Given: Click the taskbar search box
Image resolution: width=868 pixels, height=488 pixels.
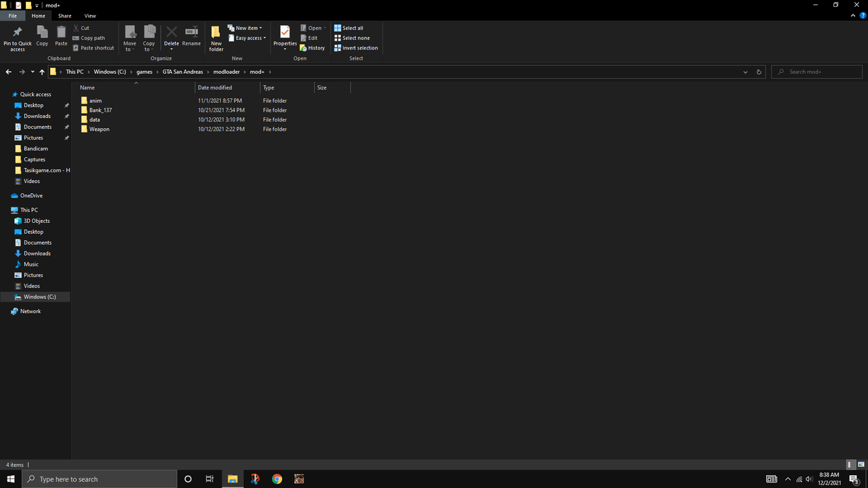Looking at the screenshot, I should point(100,479).
